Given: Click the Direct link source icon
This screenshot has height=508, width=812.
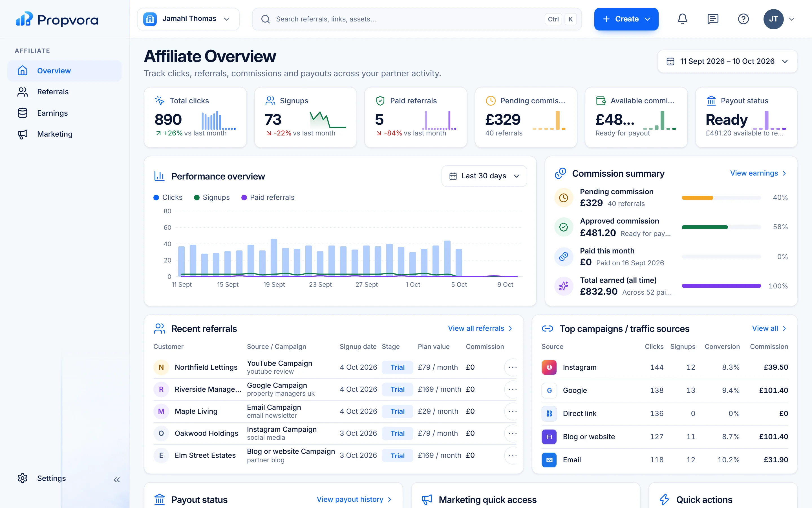Looking at the screenshot, I should (549, 413).
